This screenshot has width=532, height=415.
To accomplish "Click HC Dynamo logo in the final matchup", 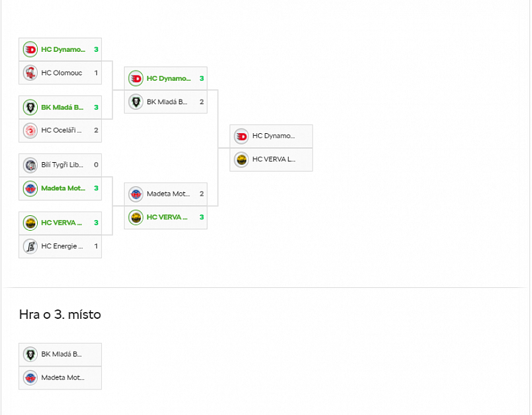I will tap(242, 136).
